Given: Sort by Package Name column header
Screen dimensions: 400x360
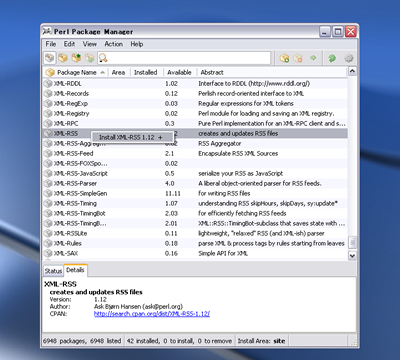Looking at the screenshot, I should [76, 72].
